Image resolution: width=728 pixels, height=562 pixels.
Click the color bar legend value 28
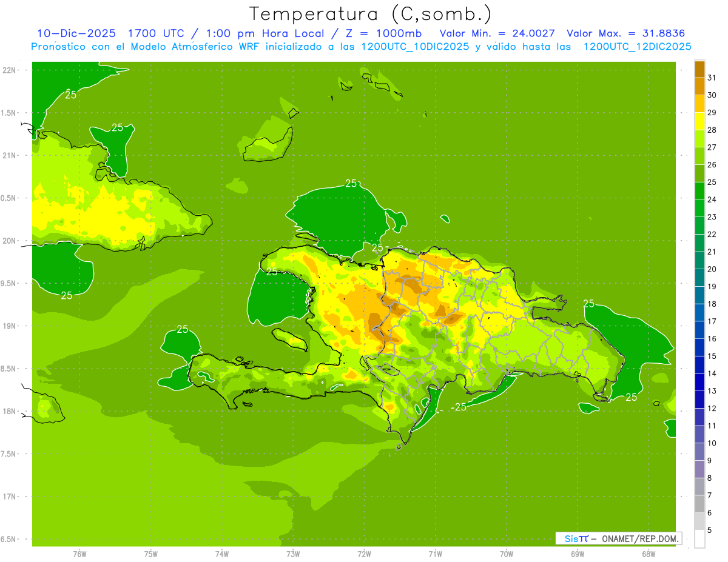pos(712,130)
